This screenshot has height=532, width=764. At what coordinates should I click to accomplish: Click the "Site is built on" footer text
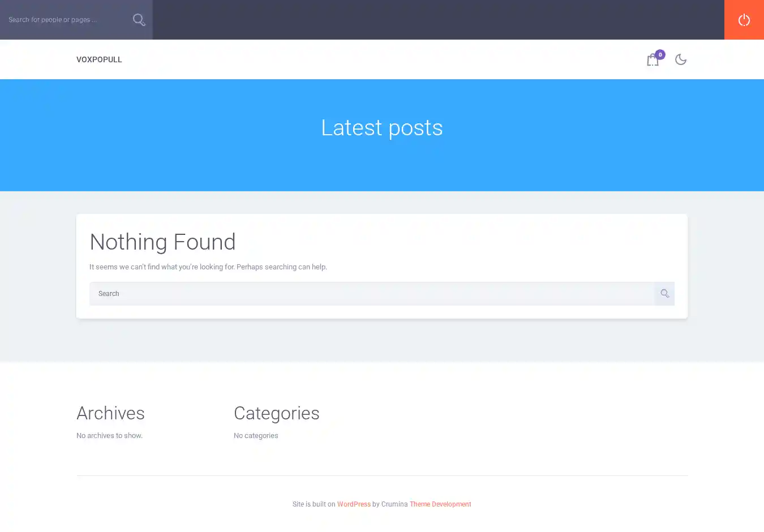pyautogui.click(x=314, y=504)
